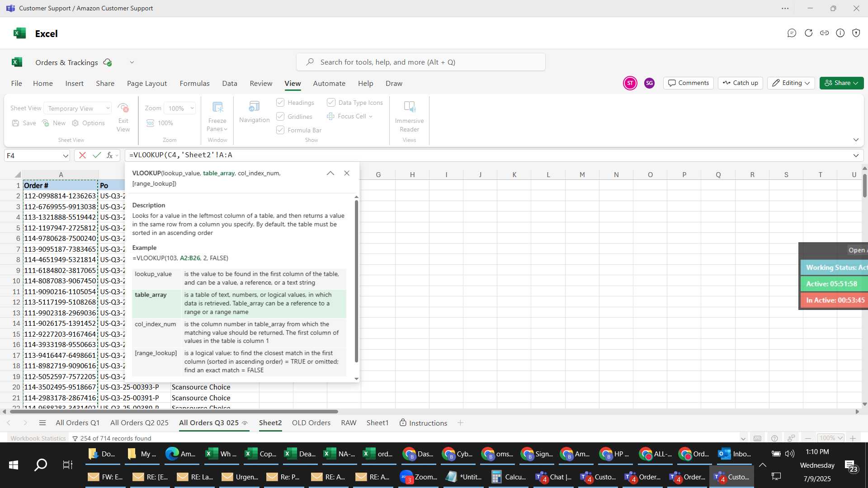Image resolution: width=868 pixels, height=488 pixels.
Task: Create a New sheet view
Action: click(x=54, y=123)
